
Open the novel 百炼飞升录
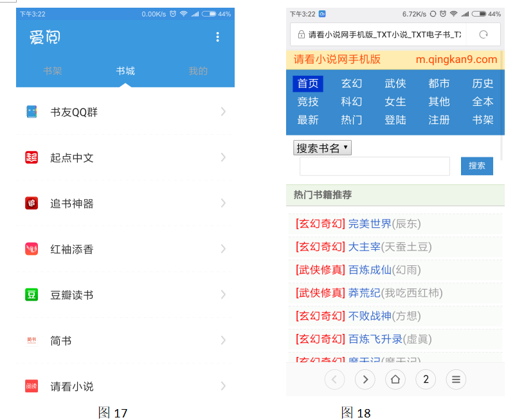(375, 339)
